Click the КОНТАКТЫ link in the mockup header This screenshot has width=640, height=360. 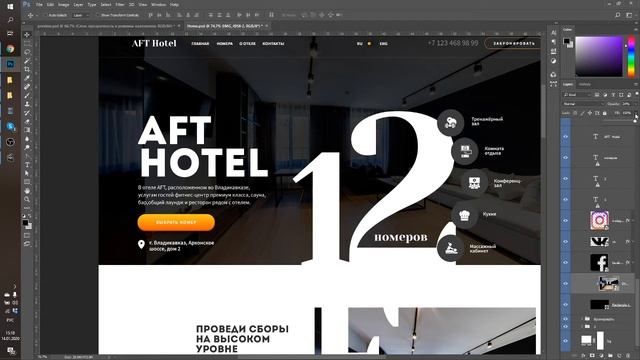coord(273,44)
